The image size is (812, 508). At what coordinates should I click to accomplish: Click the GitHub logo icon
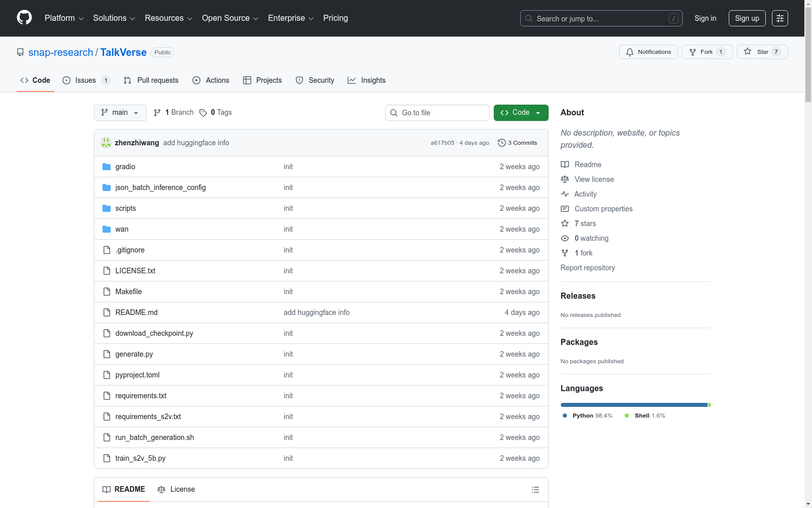point(24,18)
